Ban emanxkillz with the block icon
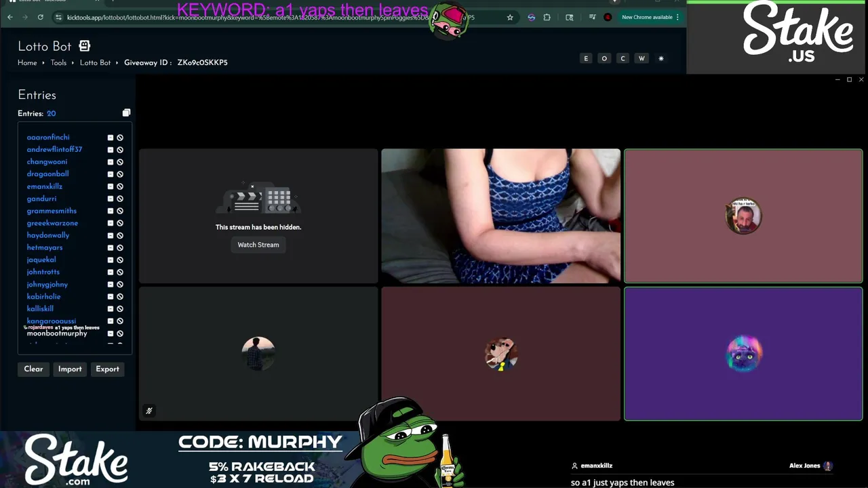Viewport: 868px width, 488px height. click(x=120, y=186)
